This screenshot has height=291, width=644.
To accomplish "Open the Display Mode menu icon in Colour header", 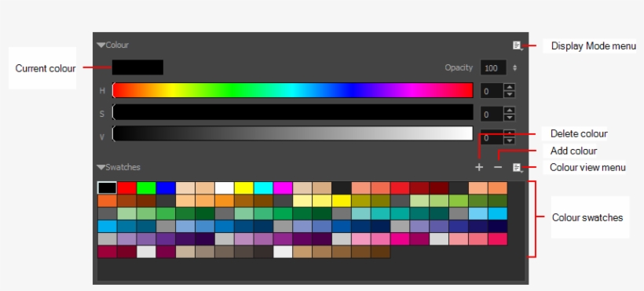I will click(518, 45).
